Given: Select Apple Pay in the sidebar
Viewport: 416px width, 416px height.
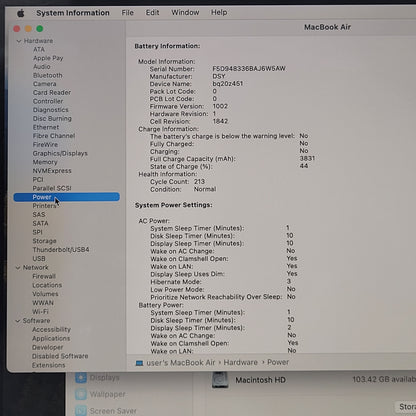Looking at the screenshot, I should pos(48,58).
